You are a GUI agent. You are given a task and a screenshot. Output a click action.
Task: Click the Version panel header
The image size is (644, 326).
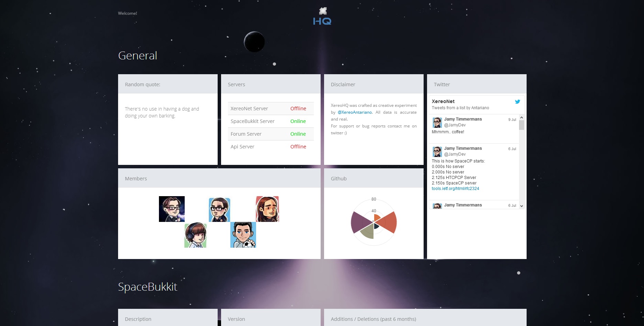pos(271,318)
